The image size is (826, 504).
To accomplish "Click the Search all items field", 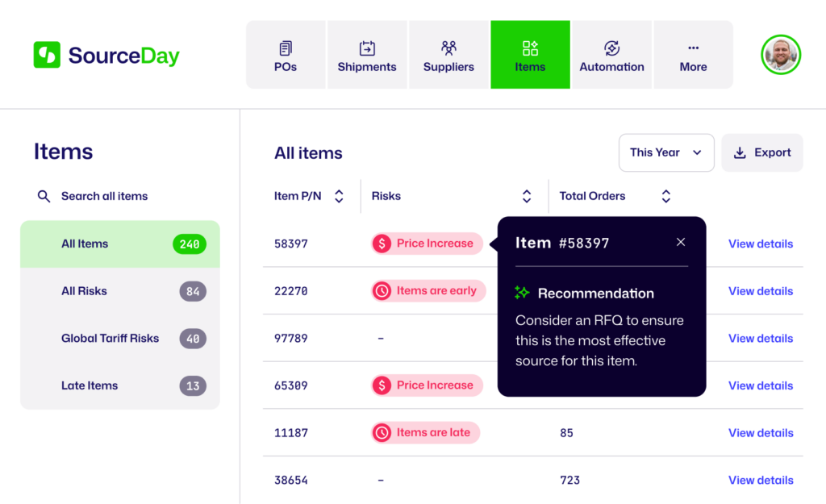I will (x=105, y=196).
